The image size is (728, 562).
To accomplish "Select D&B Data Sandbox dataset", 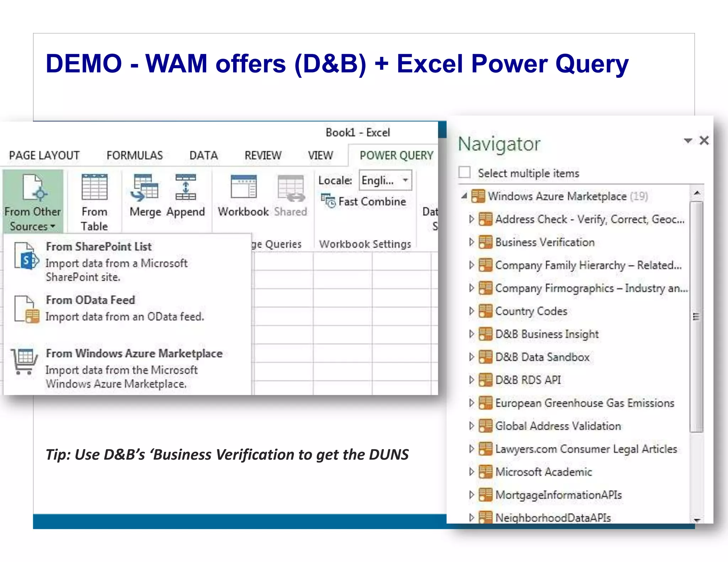I will click(x=542, y=357).
